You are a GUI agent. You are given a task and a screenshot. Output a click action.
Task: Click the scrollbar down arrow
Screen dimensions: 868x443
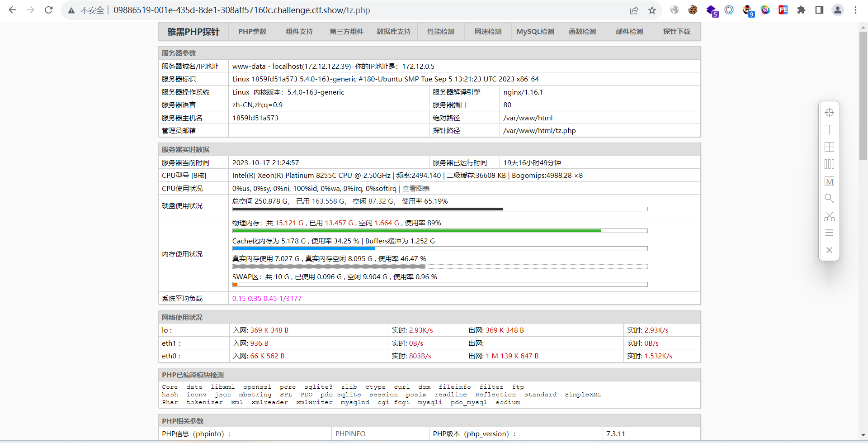[x=863, y=435]
